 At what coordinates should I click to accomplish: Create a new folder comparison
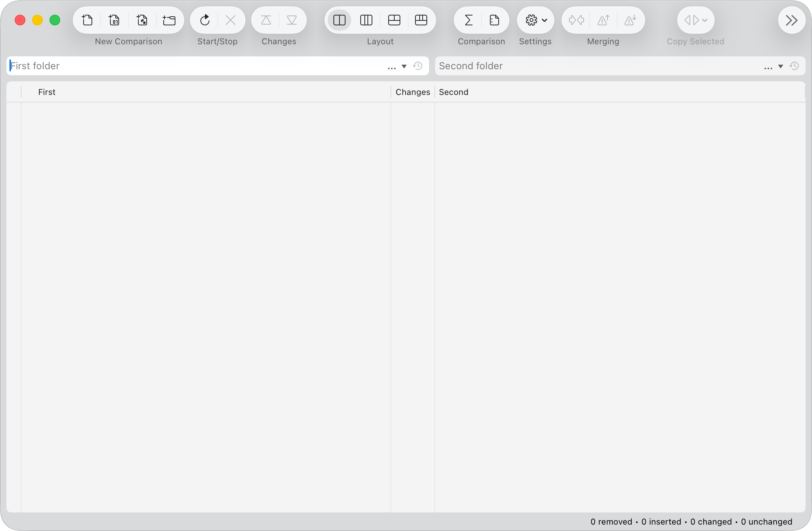[x=169, y=20]
